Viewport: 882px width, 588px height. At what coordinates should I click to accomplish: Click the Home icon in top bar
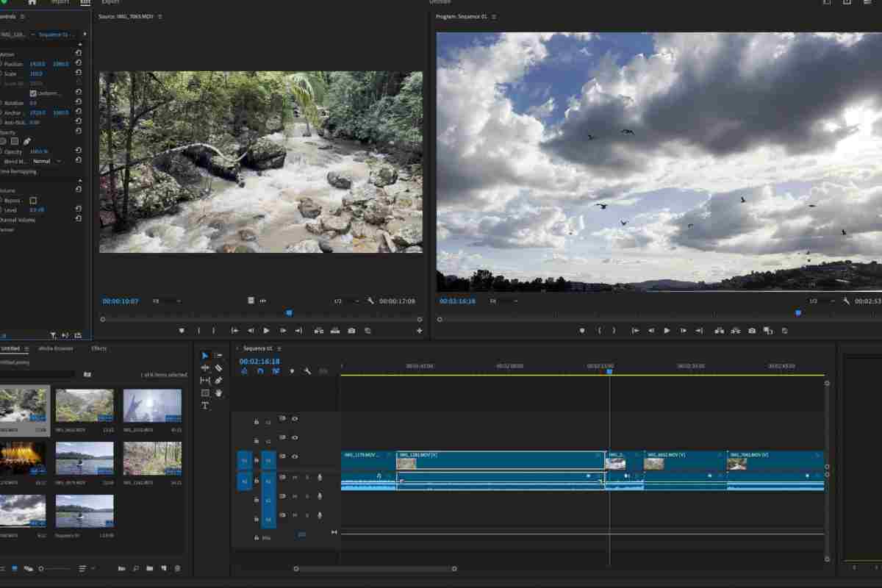[32, 2]
